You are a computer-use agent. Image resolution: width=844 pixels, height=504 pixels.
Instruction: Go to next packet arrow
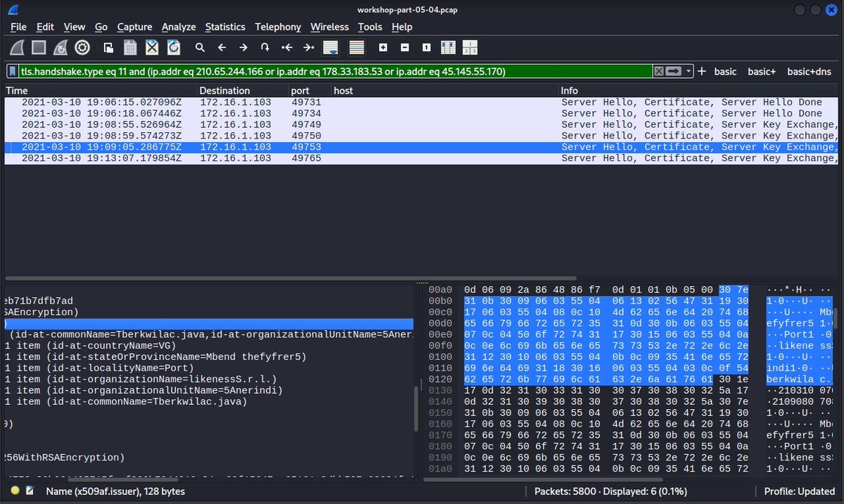pyautogui.click(x=243, y=48)
